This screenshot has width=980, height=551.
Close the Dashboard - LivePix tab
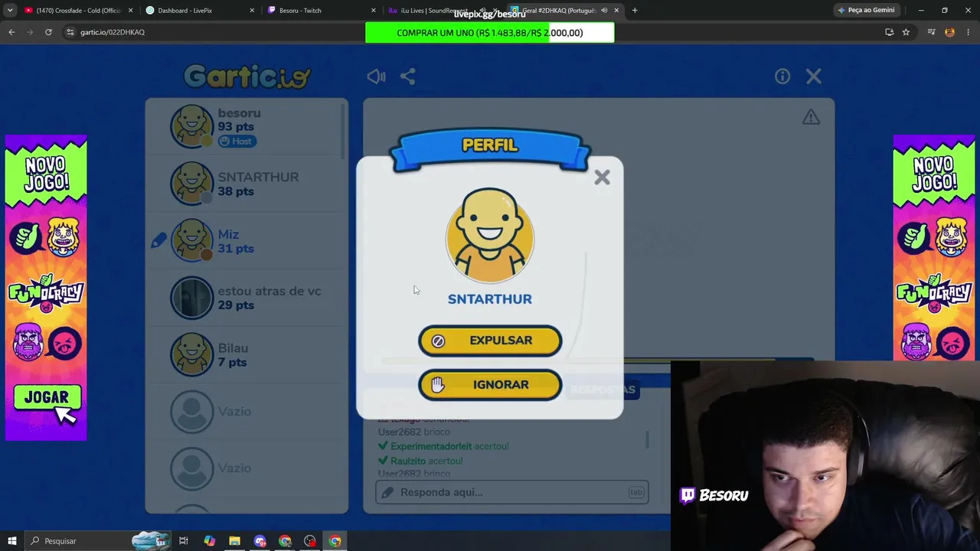coord(252,11)
